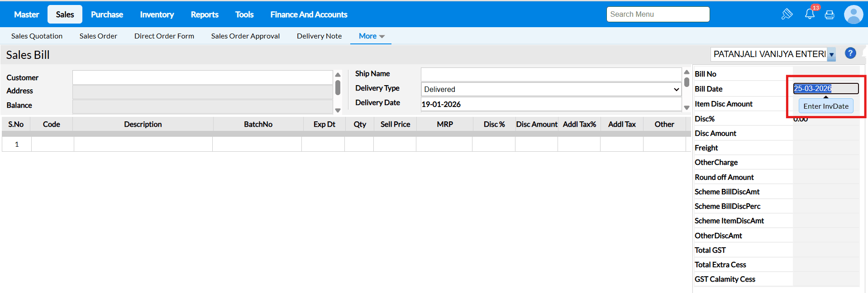Open the PATANJALI VANIJYA company dropdown
The width and height of the screenshot is (868, 293).
coord(831,54)
